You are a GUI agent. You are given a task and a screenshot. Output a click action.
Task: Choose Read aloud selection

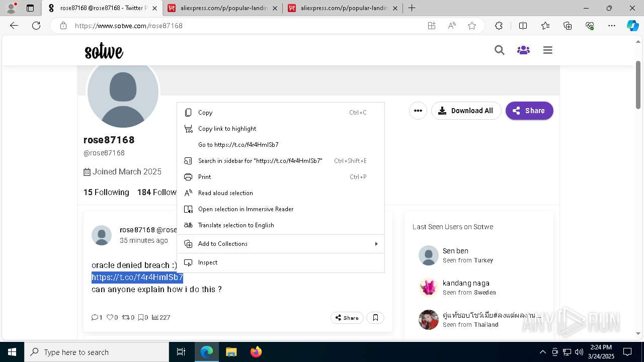point(281,193)
